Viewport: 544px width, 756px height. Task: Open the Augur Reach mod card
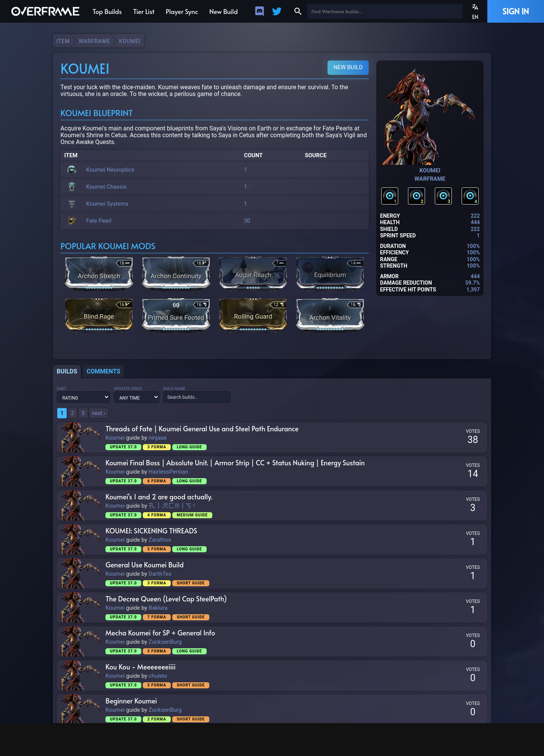click(253, 273)
